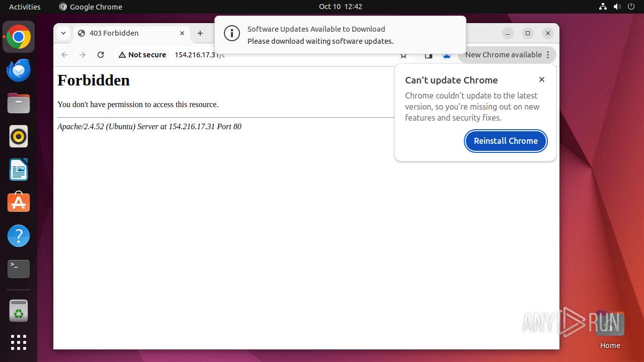Viewport: 644px width, 362px height.
Task: Open the Files manager in dock
Action: 19,103
